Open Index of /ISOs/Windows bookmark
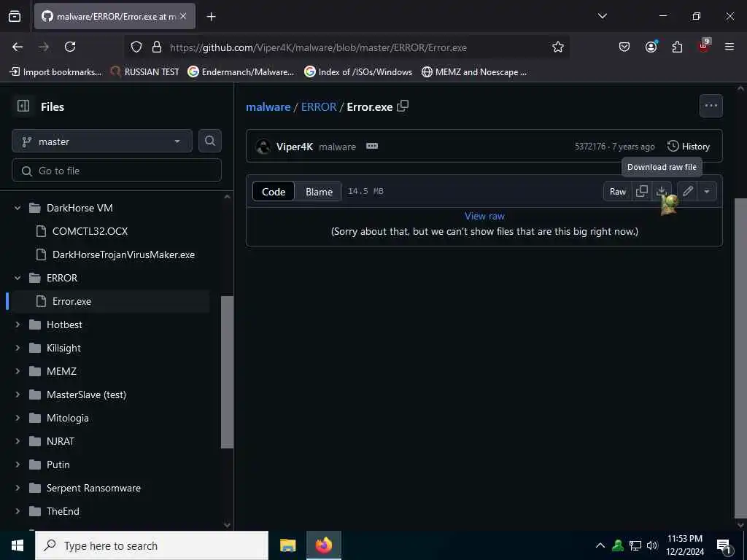The width and height of the screenshot is (747, 560). coord(359,72)
